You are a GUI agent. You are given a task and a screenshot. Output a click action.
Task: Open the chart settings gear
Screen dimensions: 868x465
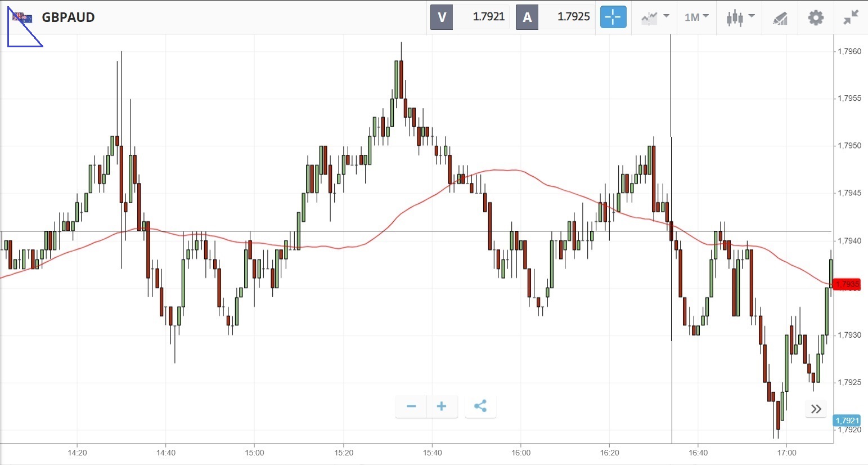coord(815,17)
